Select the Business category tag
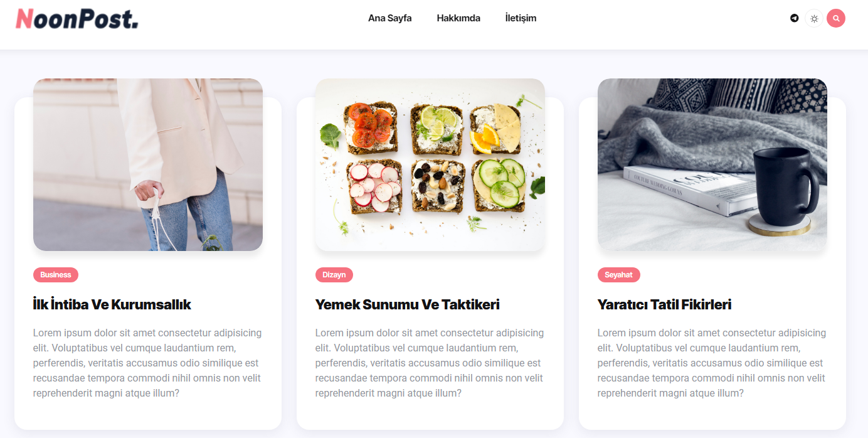This screenshot has height=438, width=868. pos(56,275)
